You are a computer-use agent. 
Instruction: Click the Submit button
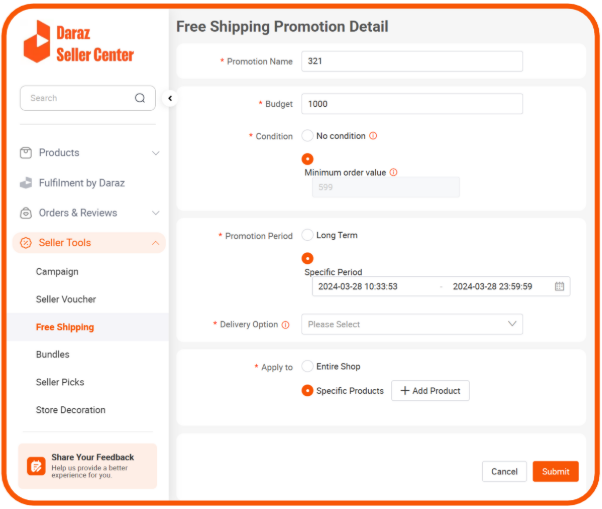pyautogui.click(x=555, y=471)
